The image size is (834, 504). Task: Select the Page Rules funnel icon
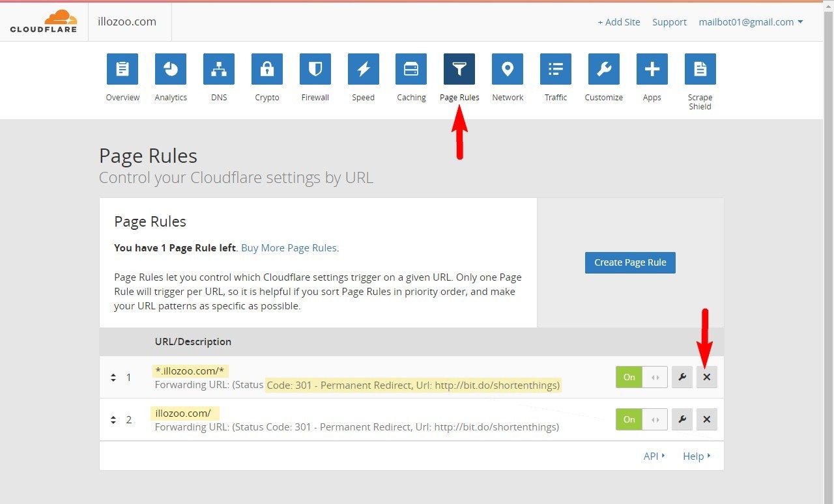tap(459, 69)
